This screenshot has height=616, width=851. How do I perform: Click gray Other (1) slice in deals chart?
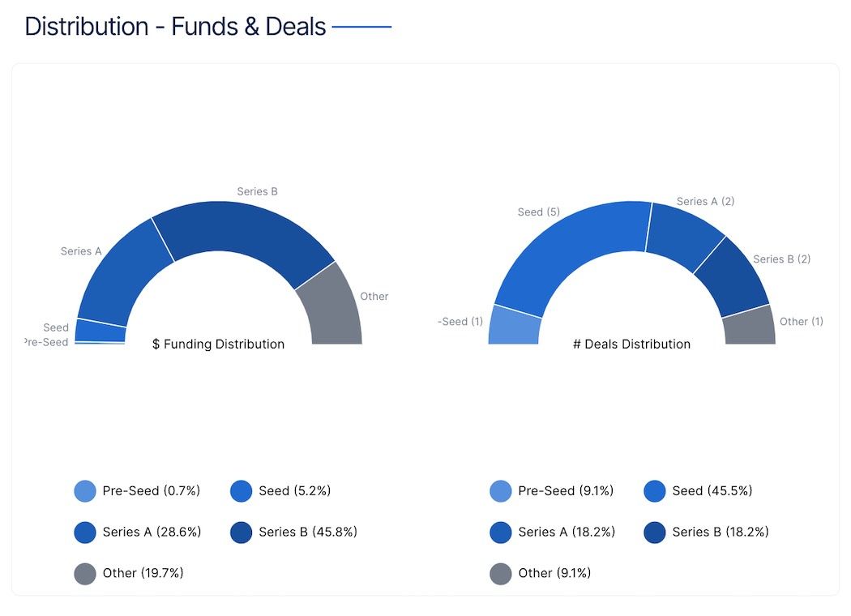point(749,327)
